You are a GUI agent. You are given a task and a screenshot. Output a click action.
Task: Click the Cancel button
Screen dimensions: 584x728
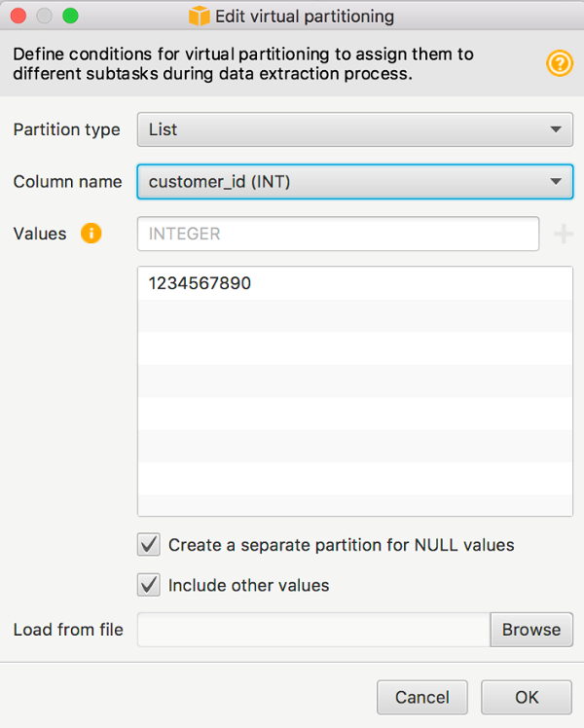click(x=422, y=697)
